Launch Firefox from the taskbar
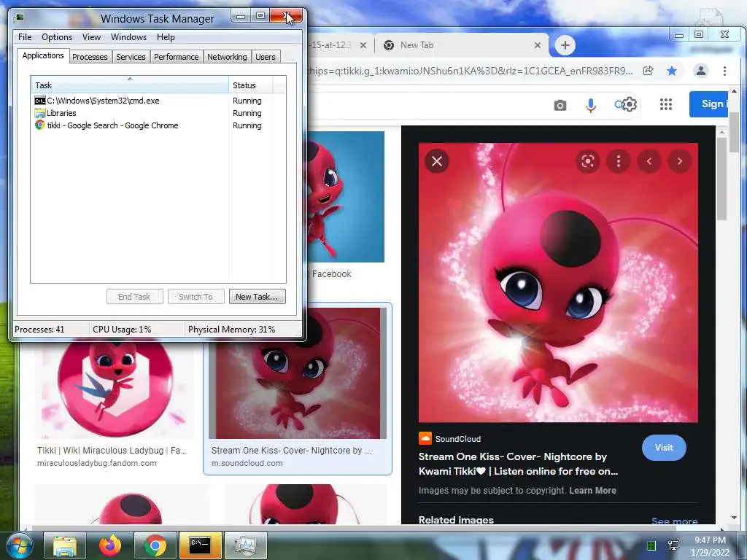Screen dimensions: 747x560 pyautogui.click(x=110, y=545)
